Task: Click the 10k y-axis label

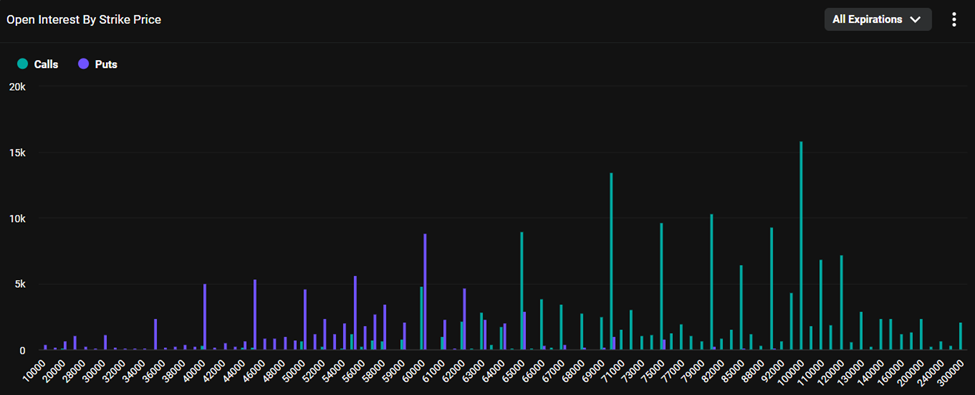Action: pos(18,219)
